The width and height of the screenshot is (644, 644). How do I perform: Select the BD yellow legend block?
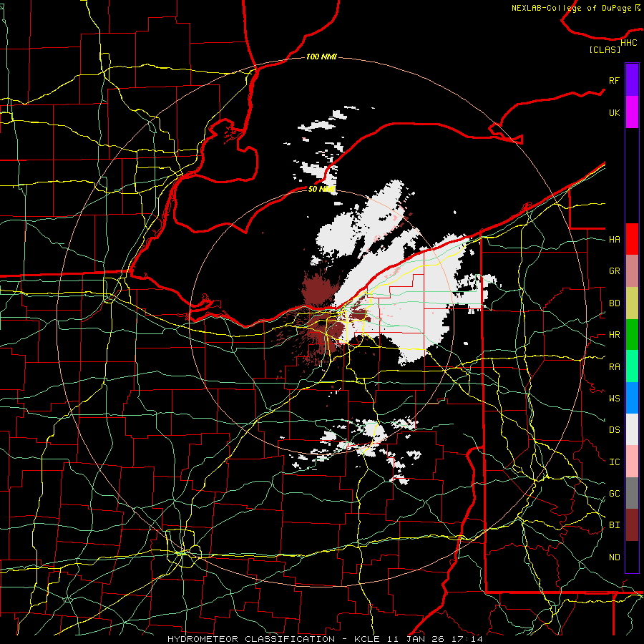[x=632, y=303]
